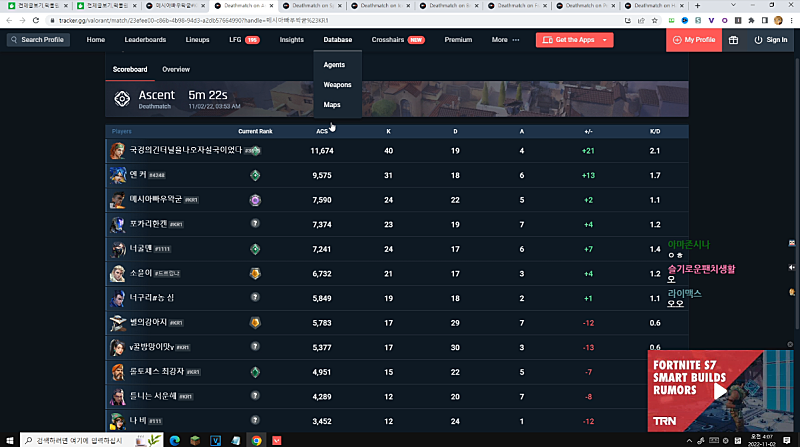Click agent avatar in the 5,783 ACS row

tap(117, 322)
